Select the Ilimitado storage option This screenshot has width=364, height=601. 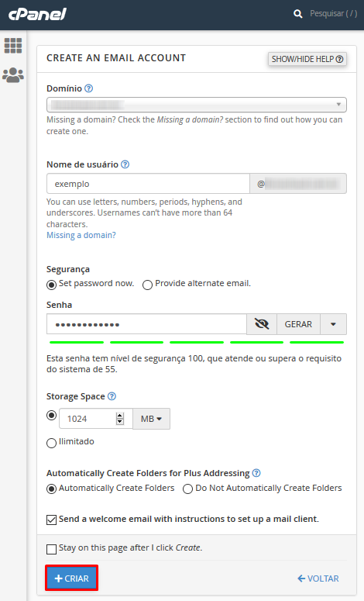pyautogui.click(x=51, y=443)
